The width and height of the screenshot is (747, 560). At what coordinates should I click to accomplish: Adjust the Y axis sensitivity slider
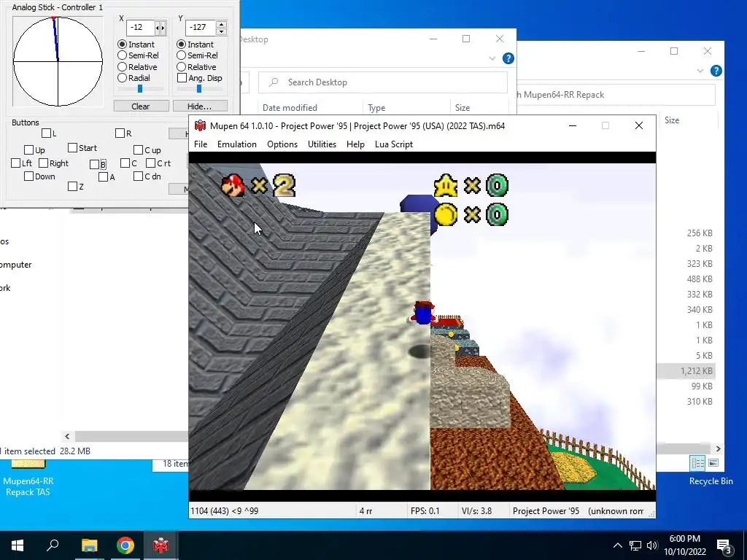(199, 88)
